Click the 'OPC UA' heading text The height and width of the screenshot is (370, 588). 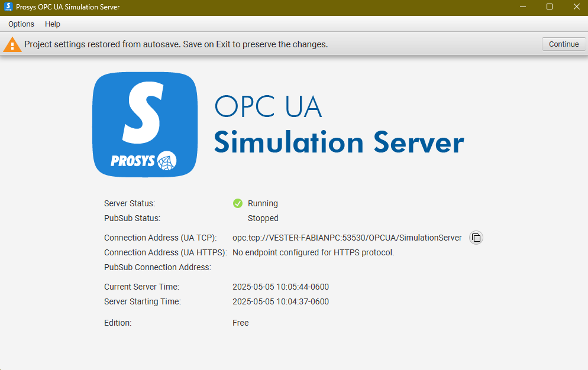(268, 106)
